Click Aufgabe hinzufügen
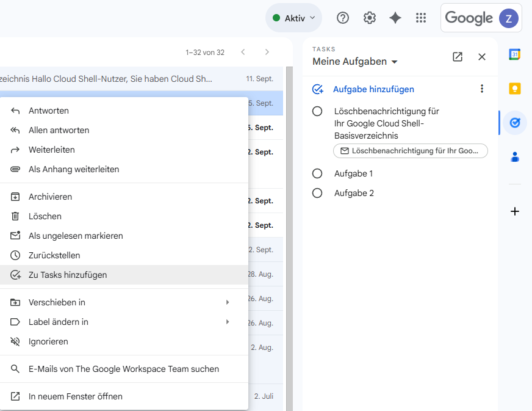This screenshot has width=532, height=411. pos(373,89)
